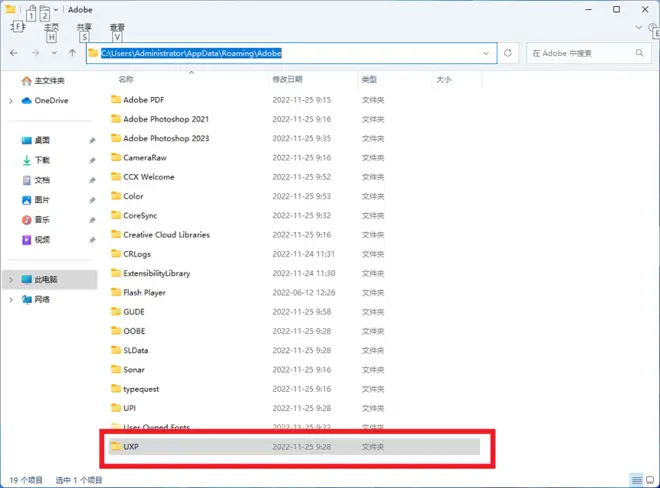660x488 pixels.
Task: Sort by the 大小 column header
Action: tap(444, 79)
